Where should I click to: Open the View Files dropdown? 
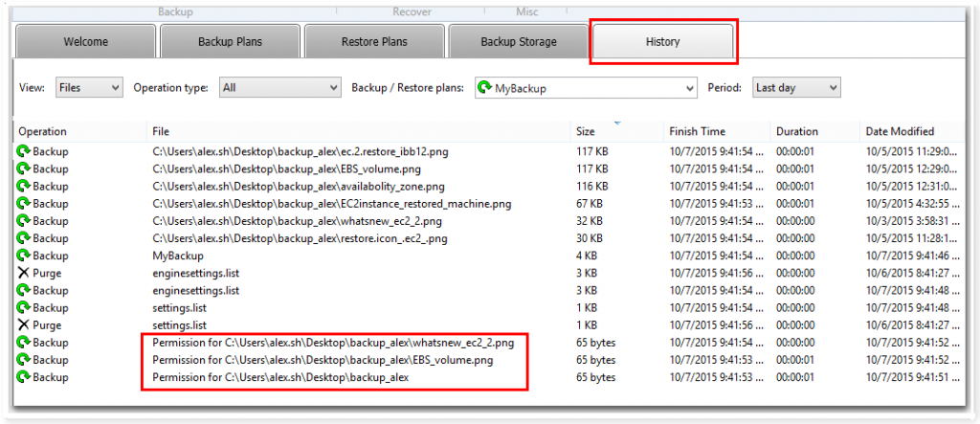pyautogui.click(x=89, y=88)
